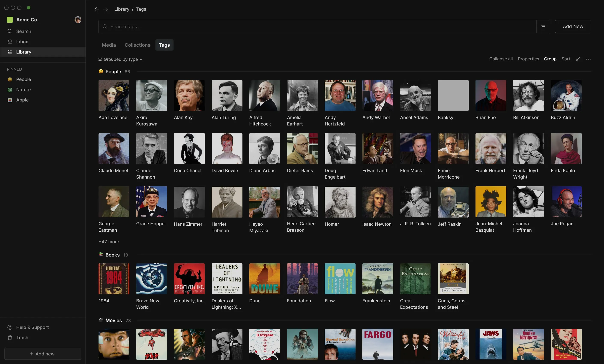
Task: Open Library in the sidebar
Action: 43,52
